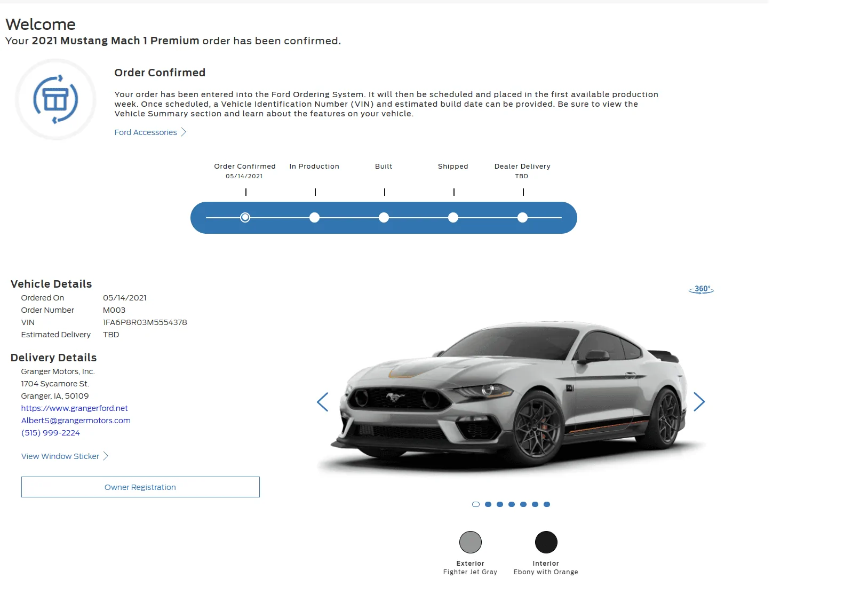
Task: Click the Owner Registration button
Action: [140, 487]
